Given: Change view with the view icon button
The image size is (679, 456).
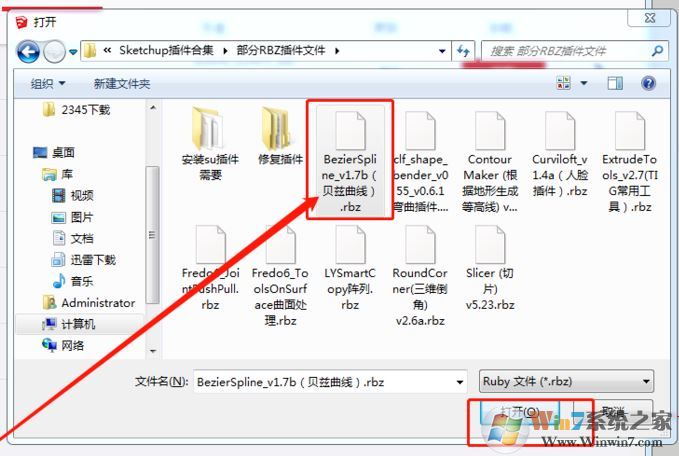Looking at the screenshot, I should click(x=564, y=83).
